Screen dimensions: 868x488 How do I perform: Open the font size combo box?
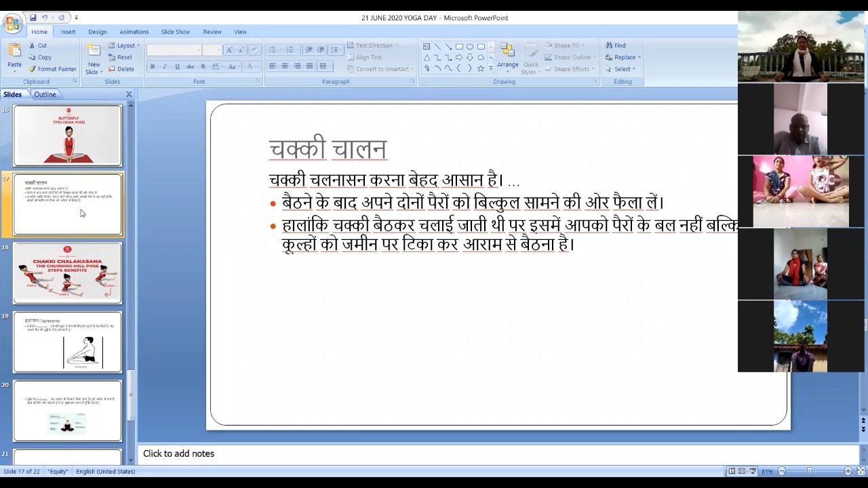[212, 50]
